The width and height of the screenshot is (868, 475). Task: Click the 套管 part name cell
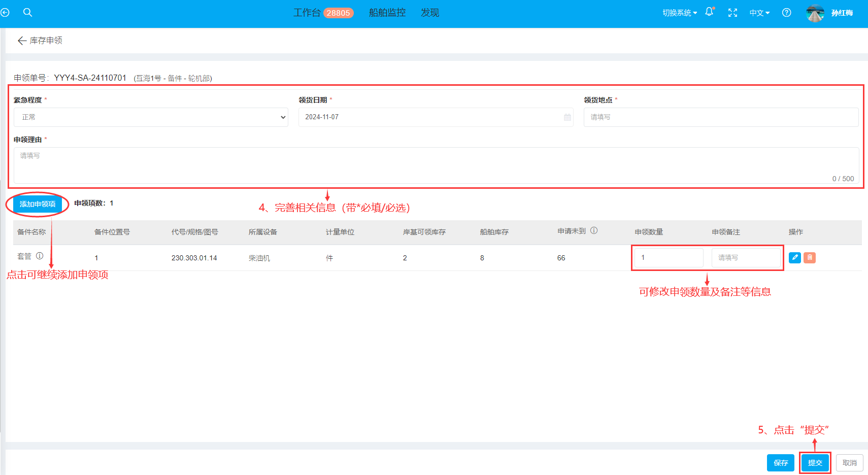point(24,257)
